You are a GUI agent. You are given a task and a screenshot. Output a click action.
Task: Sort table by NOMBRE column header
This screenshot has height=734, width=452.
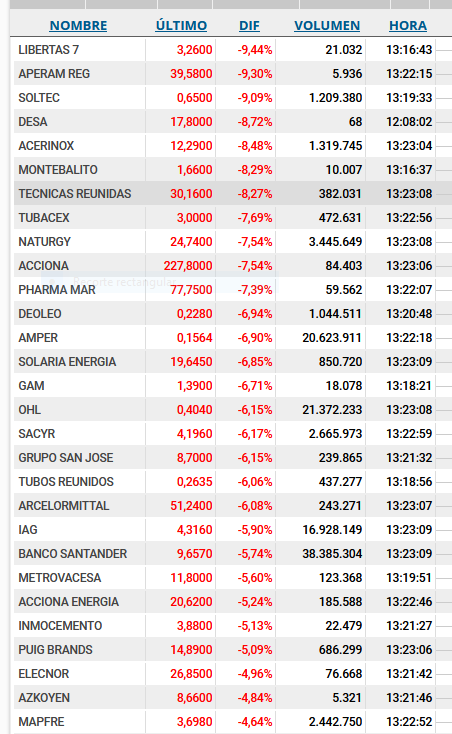(78, 26)
